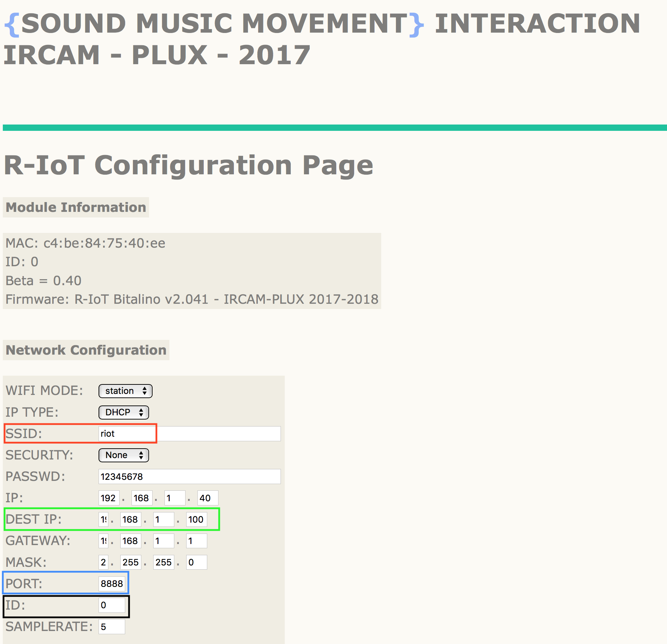667x644 pixels.
Task: Click the WIFI MODE label
Action: 44,390
